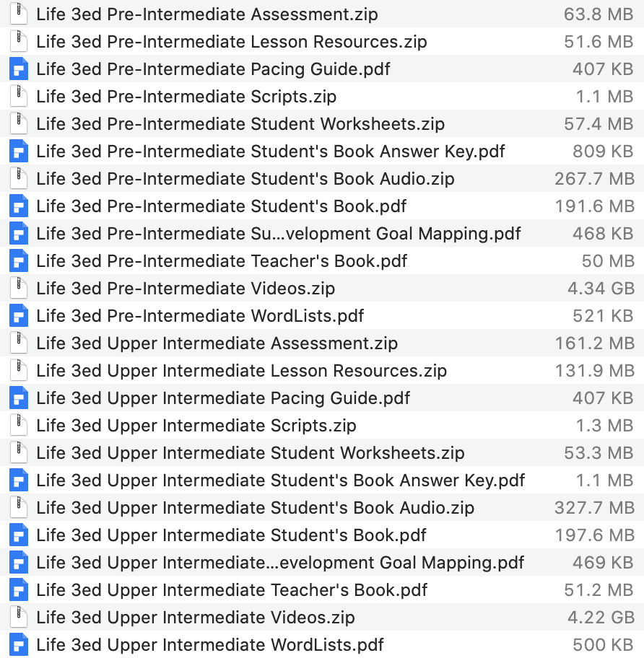Select Life 3ed Pre-Intermediate Student's Book.pdf
The height and width of the screenshot is (658, 644).
click(x=221, y=206)
